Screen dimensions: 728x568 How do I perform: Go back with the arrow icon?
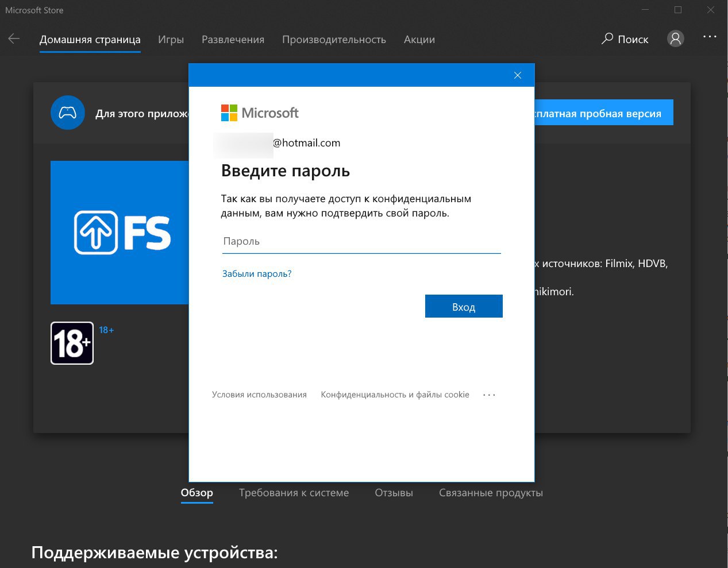[x=14, y=39]
